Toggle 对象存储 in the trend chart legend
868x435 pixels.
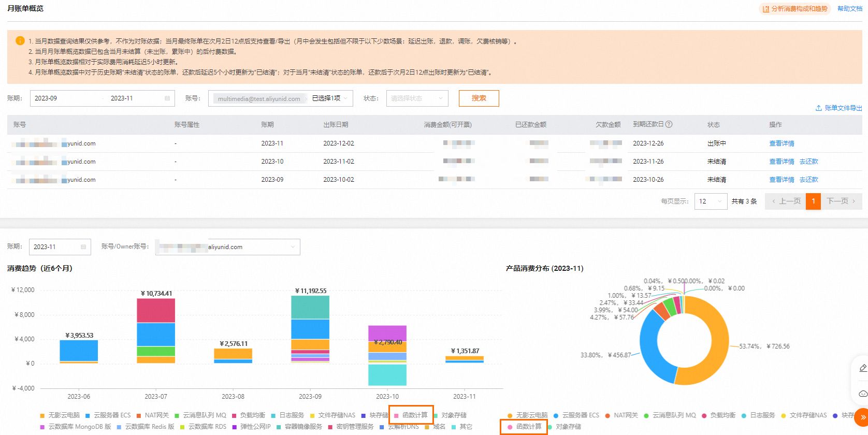click(x=450, y=415)
